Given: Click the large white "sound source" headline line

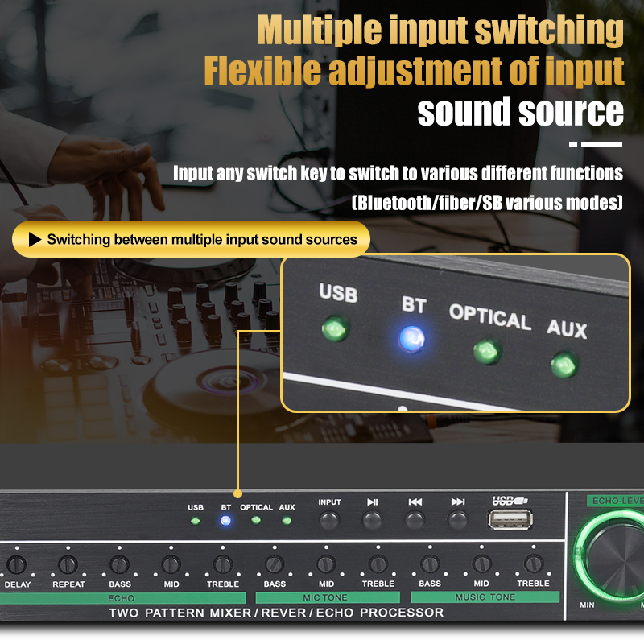Looking at the screenshot, I should pyautogui.click(x=520, y=111).
